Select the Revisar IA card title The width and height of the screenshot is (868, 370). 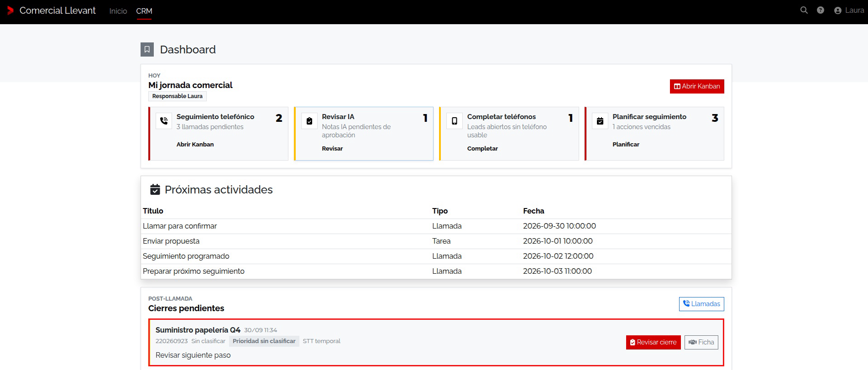click(338, 117)
